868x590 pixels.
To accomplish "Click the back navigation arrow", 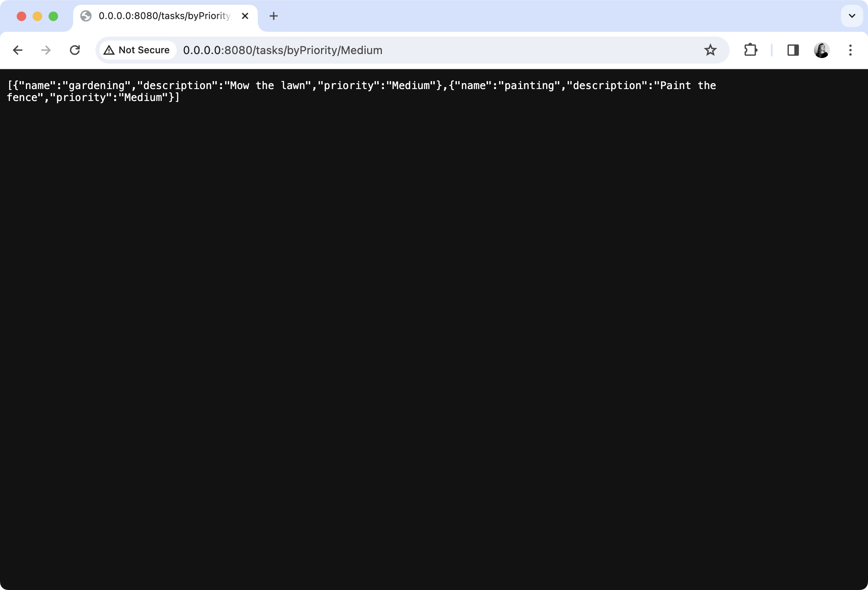I will click(x=18, y=50).
